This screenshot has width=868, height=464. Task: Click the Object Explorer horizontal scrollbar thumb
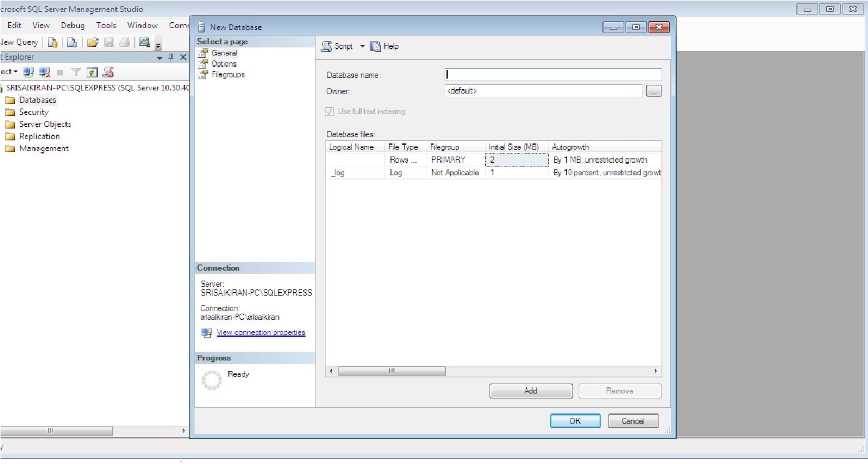[x=56, y=431]
